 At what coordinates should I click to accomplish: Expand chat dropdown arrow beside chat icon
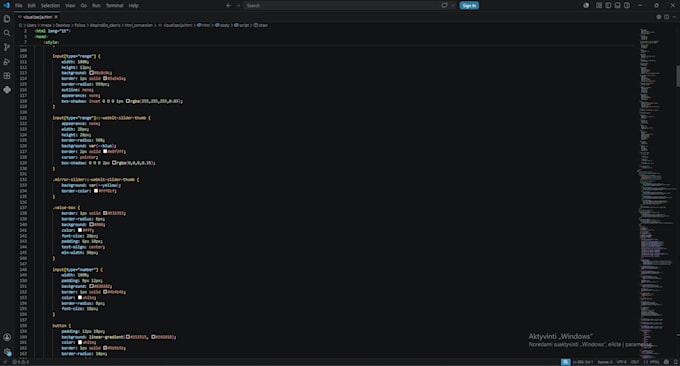pos(452,6)
